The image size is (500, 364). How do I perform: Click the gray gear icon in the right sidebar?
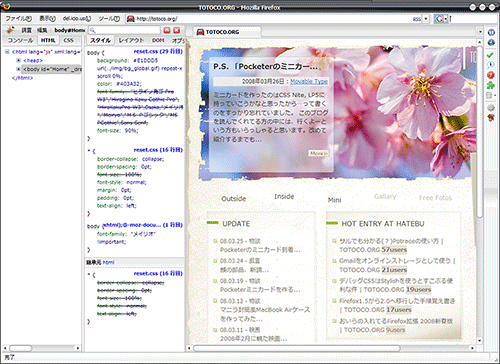[491, 107]
